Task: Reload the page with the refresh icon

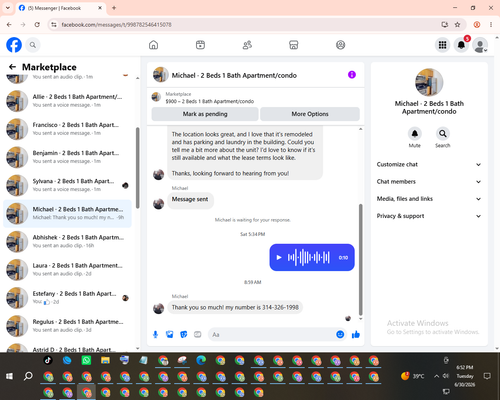Action: (37, 25)
